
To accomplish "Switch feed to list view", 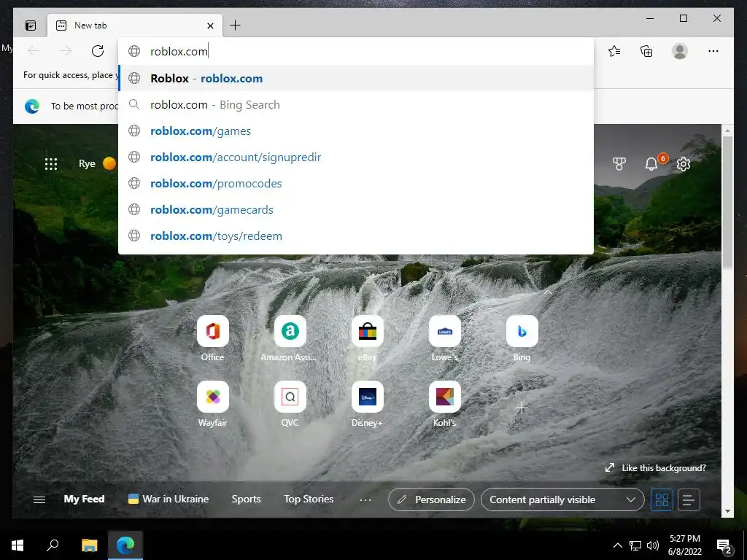I will (689, 500).
